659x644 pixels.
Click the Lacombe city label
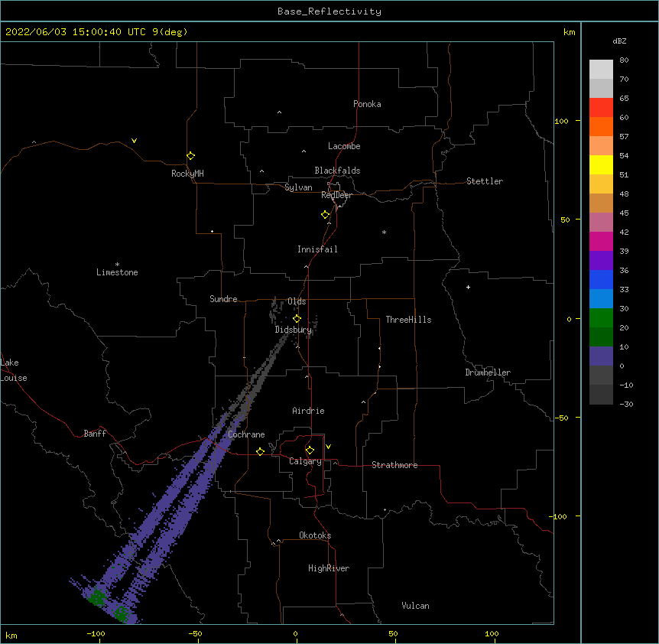[x=344, y=146]
